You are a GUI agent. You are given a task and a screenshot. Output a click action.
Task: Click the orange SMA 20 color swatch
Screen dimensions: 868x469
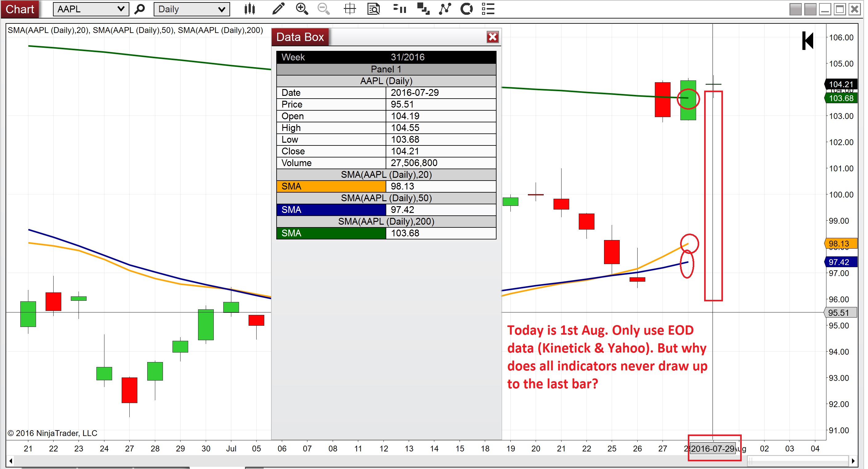[331, 186]
